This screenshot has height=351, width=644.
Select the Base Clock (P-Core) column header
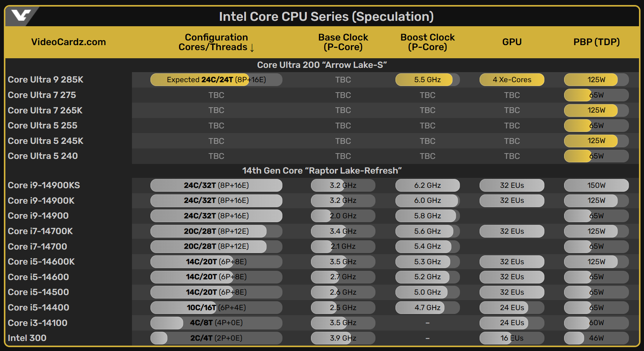[x=343, y=42]
